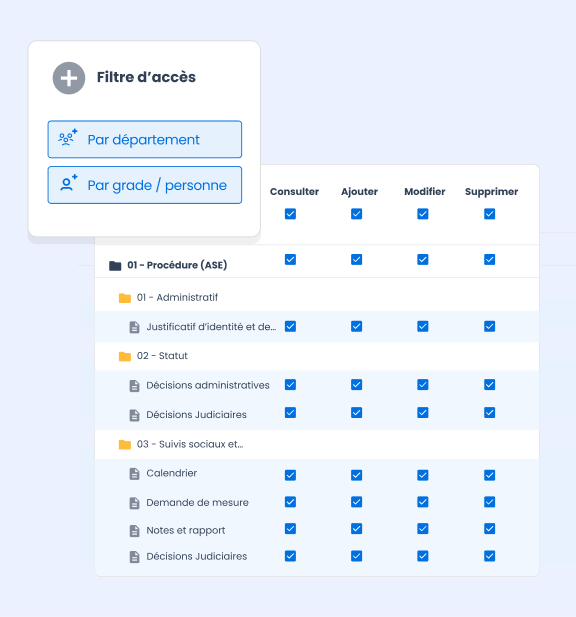Toggle Consulter for 01 - Procédure (ASE)
576x617 pixels.
[290, 259]
